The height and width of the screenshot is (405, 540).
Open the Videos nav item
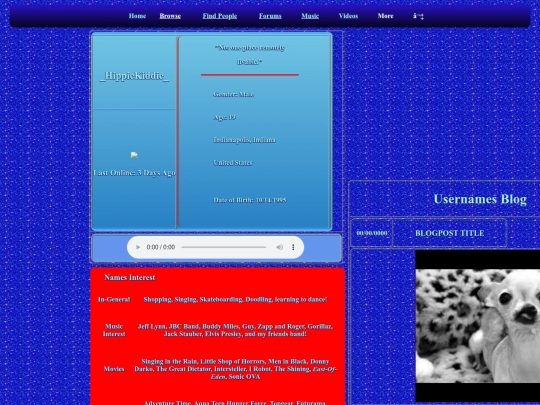[348, 16]
